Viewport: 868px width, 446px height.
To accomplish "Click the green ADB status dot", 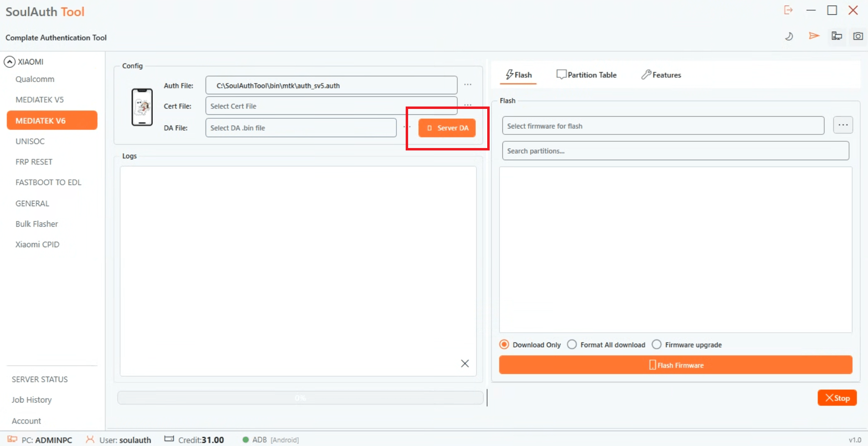I will coord(246,440).
